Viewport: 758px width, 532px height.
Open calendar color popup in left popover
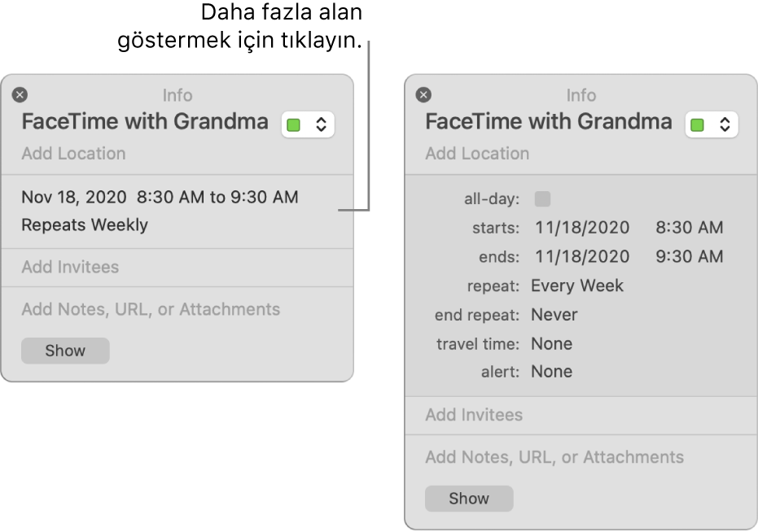(308, 124)
